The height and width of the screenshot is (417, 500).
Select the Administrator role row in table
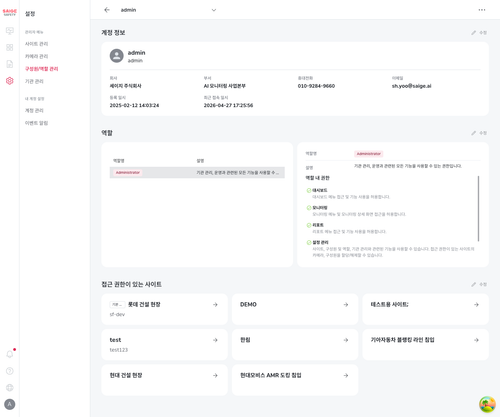197,172
